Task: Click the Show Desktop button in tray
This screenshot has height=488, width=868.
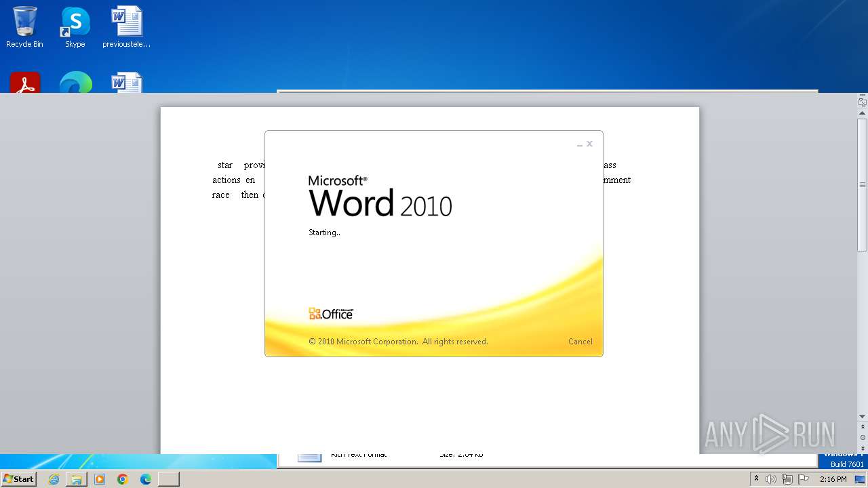Action: tap(860, 479)
